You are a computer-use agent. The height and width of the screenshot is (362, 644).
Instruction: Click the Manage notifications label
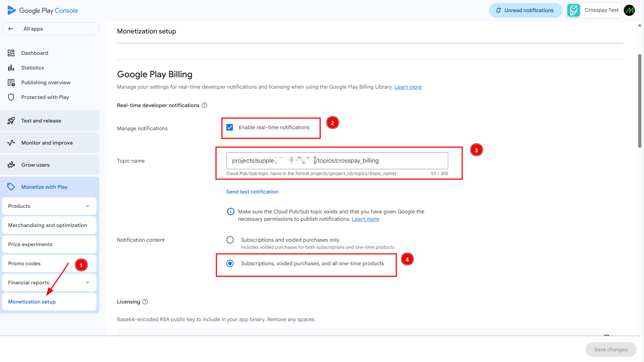click(x=142, y=128)
